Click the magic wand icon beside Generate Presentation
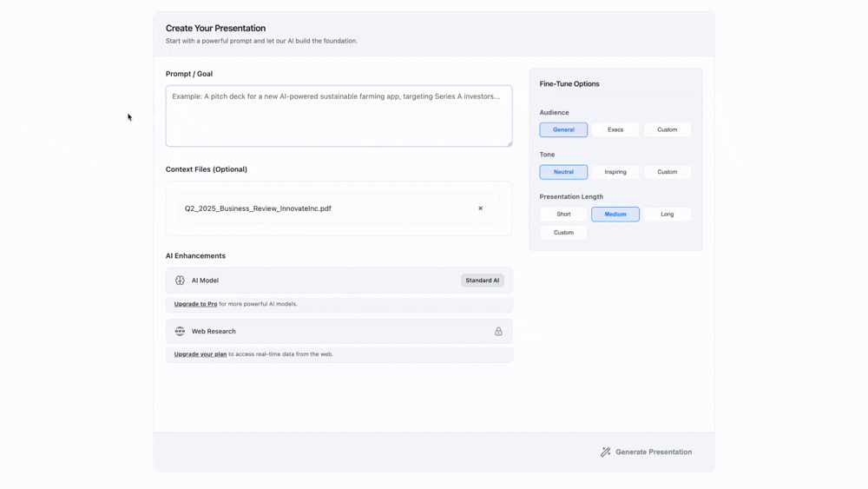868x489 pixels. click(606, 452)
